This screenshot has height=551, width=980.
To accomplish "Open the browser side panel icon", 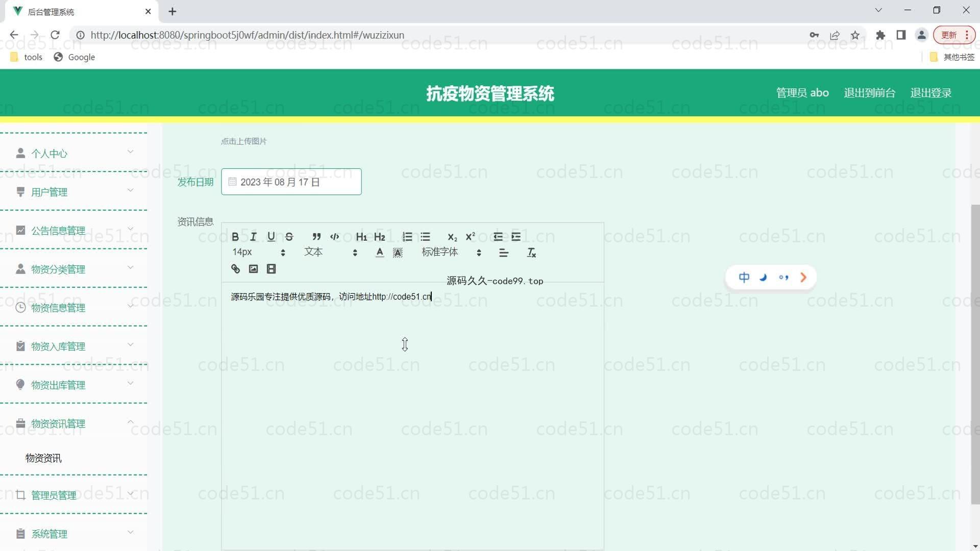I will (901, 35).
